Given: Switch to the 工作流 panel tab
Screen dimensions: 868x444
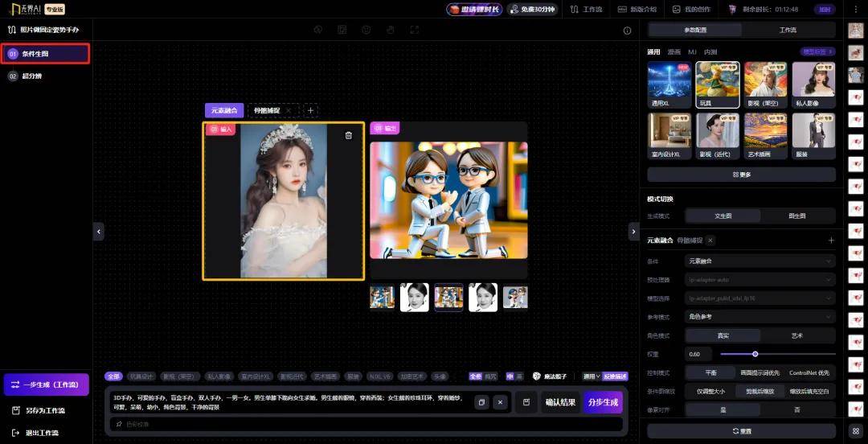Looking at the screenshot, I should tap(788, 30).
